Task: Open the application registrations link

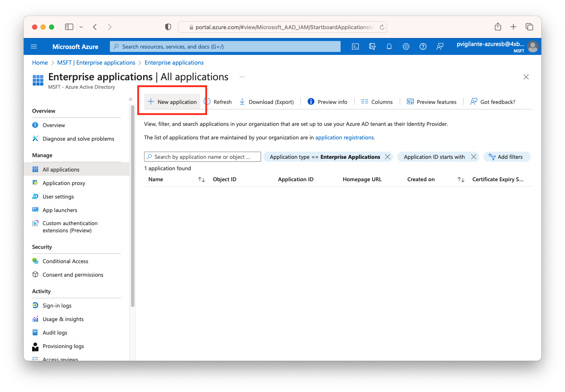Action: pyautogui.click(x=344, y=137)
